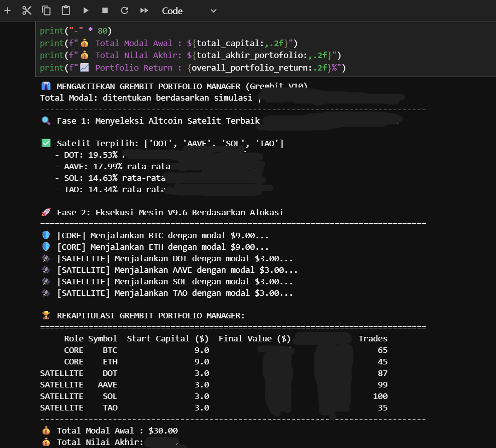Restart the kernel
The height and width of the screenshot is (448, 496).
(x=125, y=11)
